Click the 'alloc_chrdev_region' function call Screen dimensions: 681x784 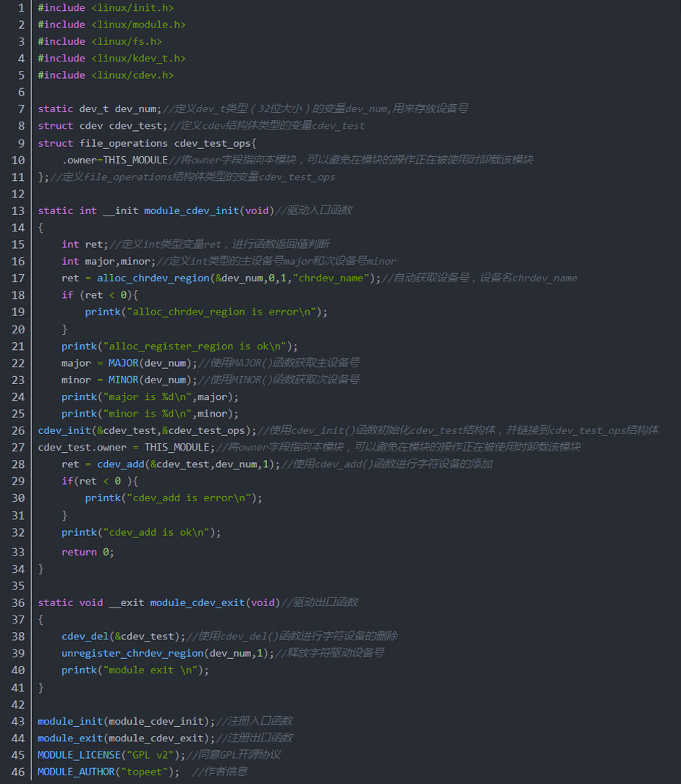[x=153, y=278]
